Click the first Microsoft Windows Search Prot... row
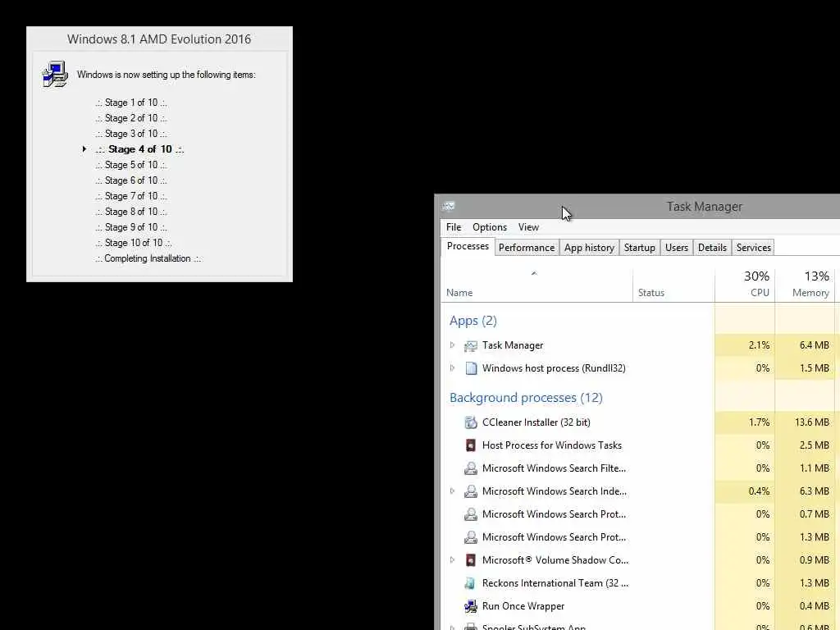Viewport: 840px width, 630px height. pos(638,514)
